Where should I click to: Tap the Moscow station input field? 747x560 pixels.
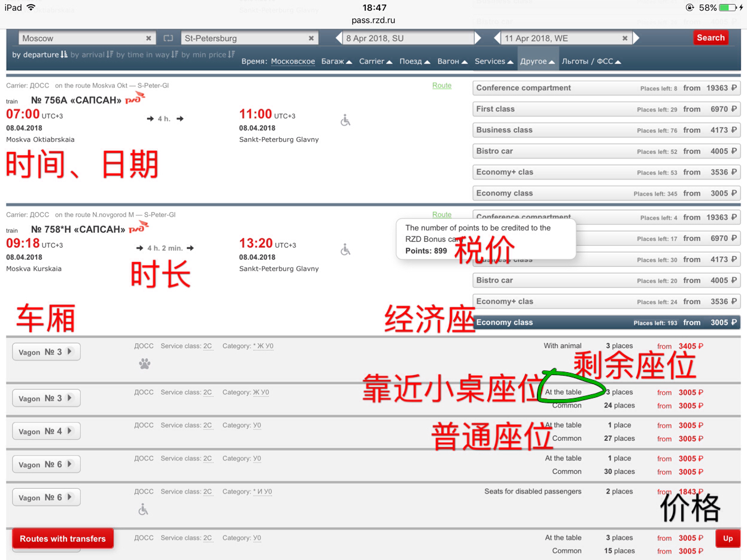coord(87,38)
